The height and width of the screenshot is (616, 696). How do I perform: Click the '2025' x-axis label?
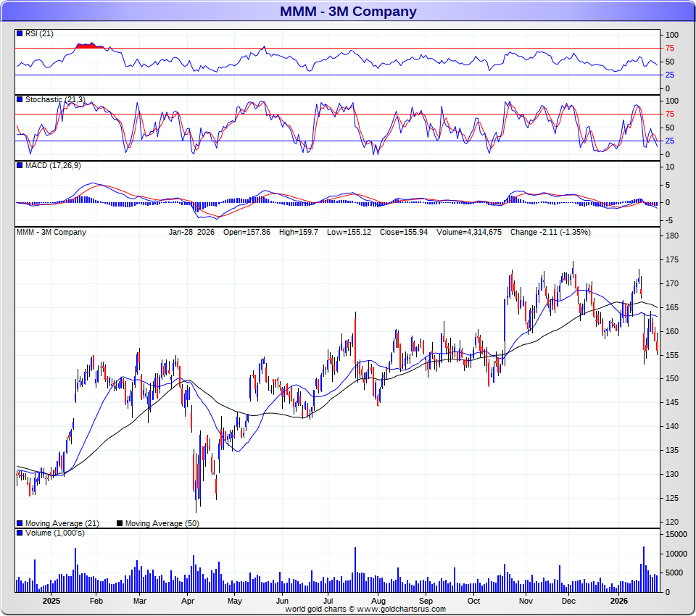[51, 601]
